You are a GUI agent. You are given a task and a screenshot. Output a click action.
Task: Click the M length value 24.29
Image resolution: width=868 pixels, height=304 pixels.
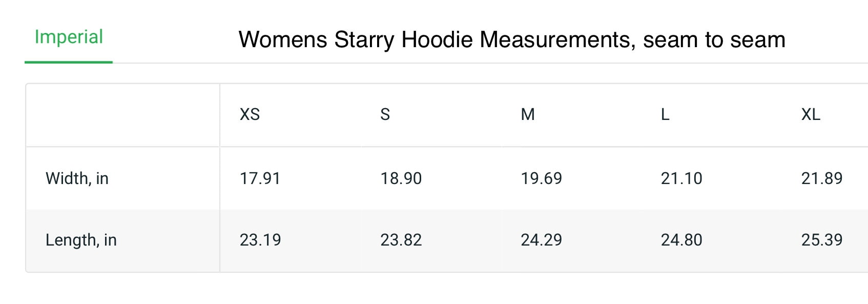click(542, 240)
